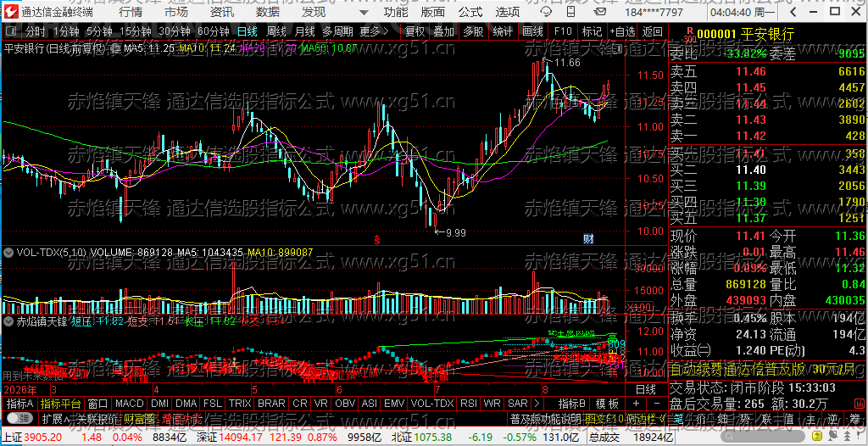Screen dimensions: 868x446
Task: Expand more indicators arrow after SAR
Action: point(536,404)
